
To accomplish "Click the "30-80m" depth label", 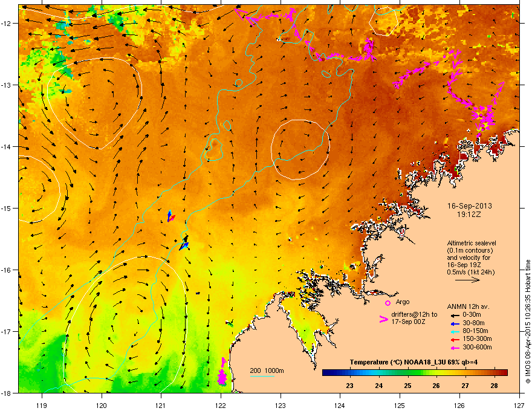I will 473,323.
